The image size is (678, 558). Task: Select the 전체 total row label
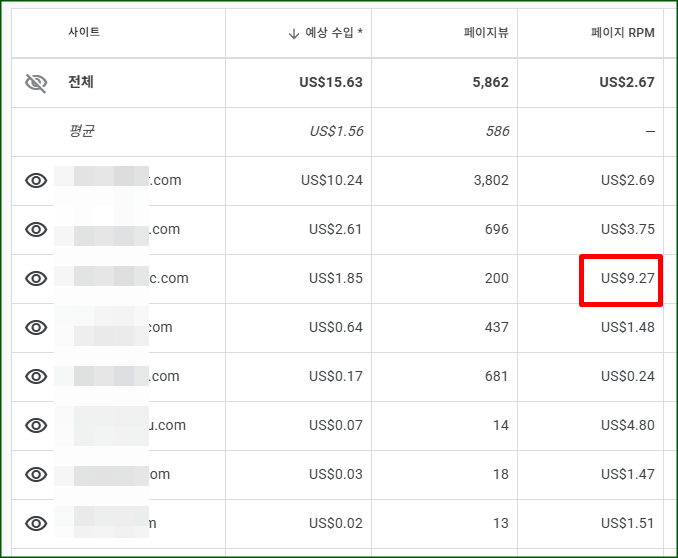(x=84, y=83)
